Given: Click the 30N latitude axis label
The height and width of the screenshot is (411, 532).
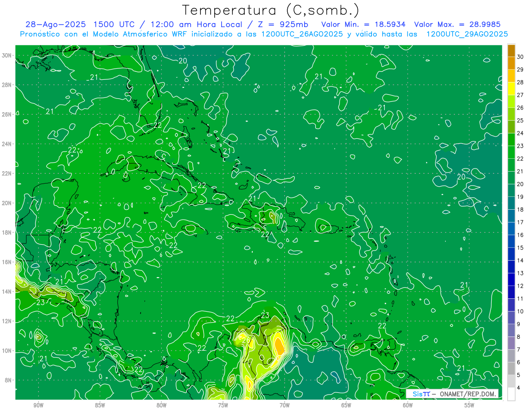Looking at the screenshot, I should [x=7, y=55].
